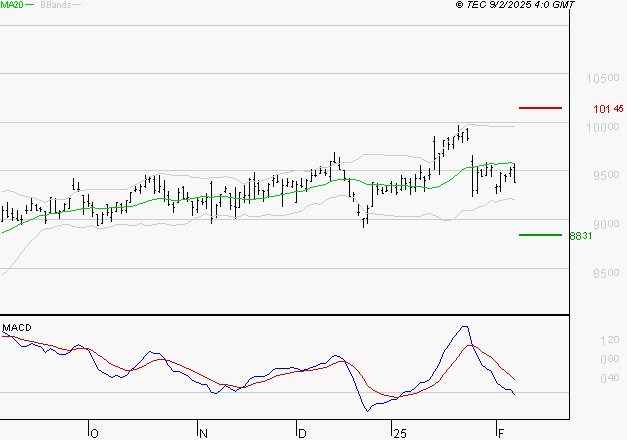
Task: Click the highest price bar near 100.00
Action: [459, 132]
